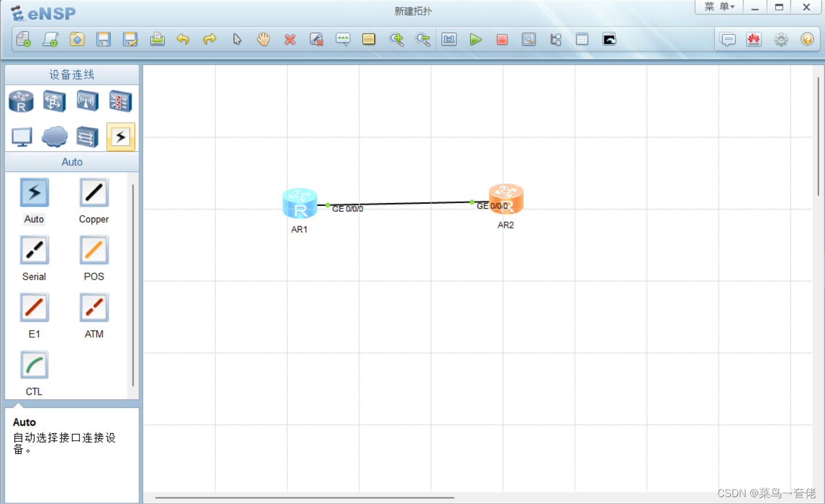
Task: Print the topology
Action: click(x=157, y=39)
